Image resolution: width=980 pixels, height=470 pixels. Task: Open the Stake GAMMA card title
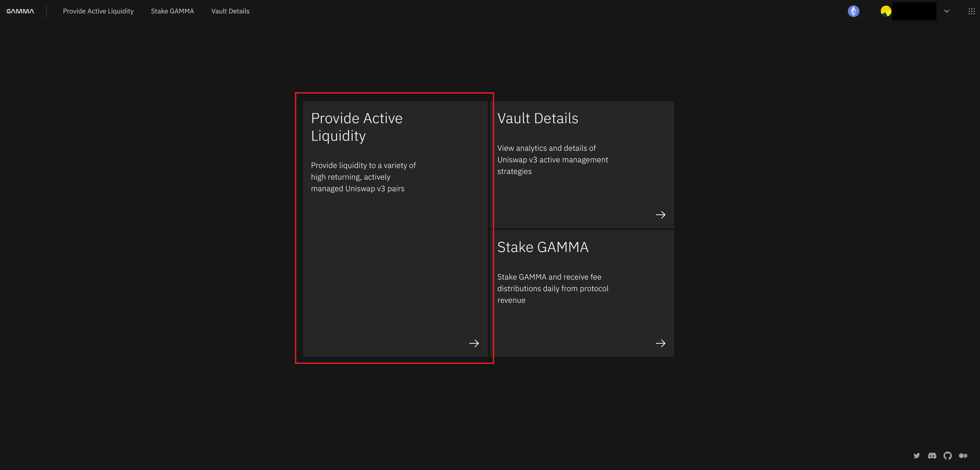543,247
